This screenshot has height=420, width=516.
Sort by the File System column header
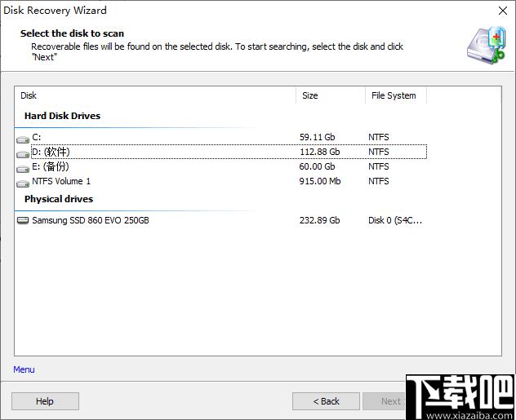(396, 95)
